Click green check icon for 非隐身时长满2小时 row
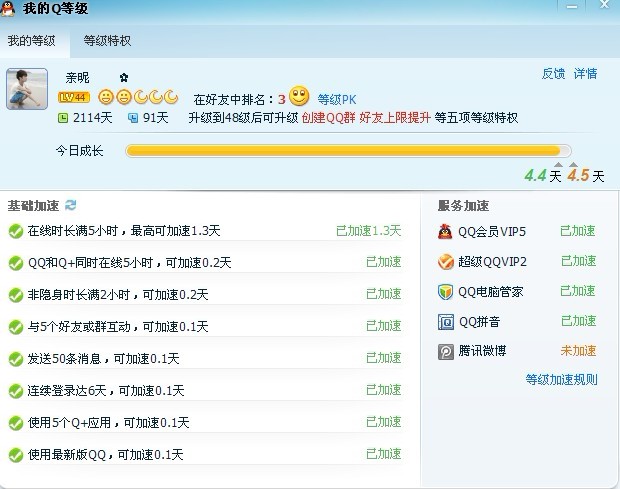 pos(16,295)
